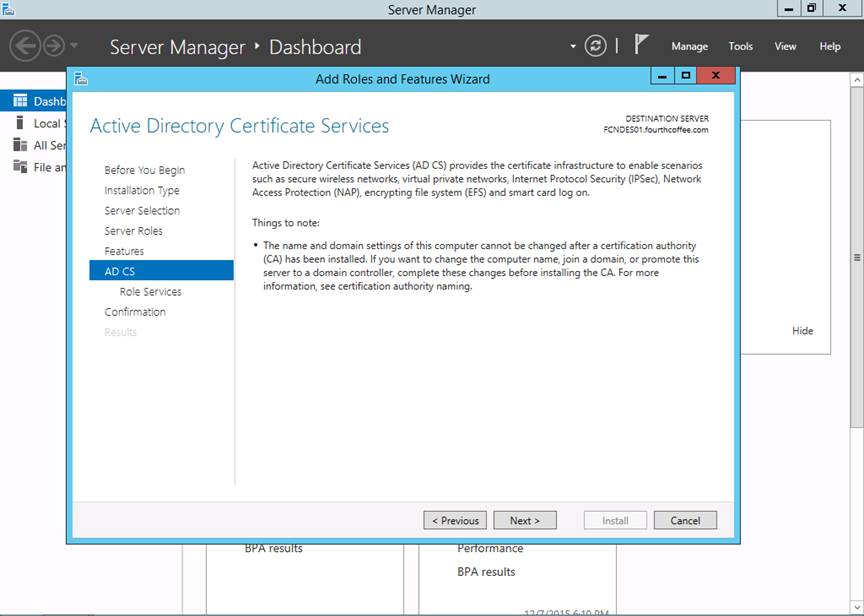Viewport: 864px width, 616px height.
Task: Select the Role Services wizard step
Action: point(150,292)
